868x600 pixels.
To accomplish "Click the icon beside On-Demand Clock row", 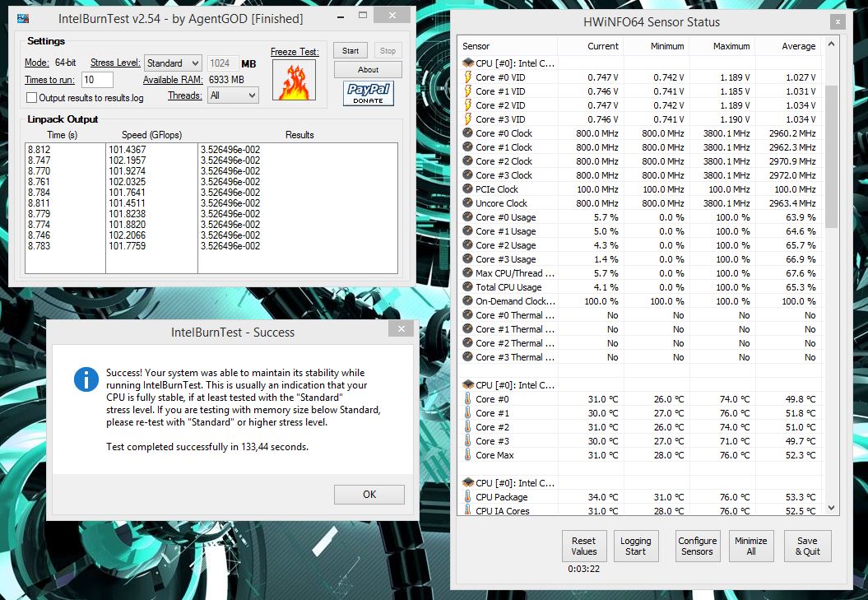I will coord(468,301).
